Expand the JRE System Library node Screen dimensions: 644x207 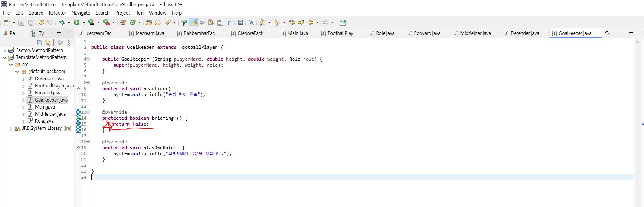[x=11, y=128]
